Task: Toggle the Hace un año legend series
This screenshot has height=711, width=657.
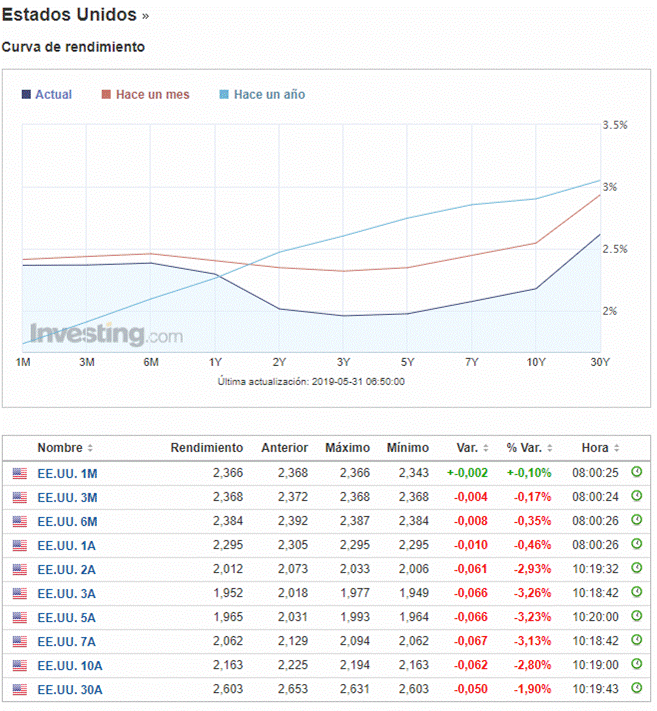Action: [269, 95]
